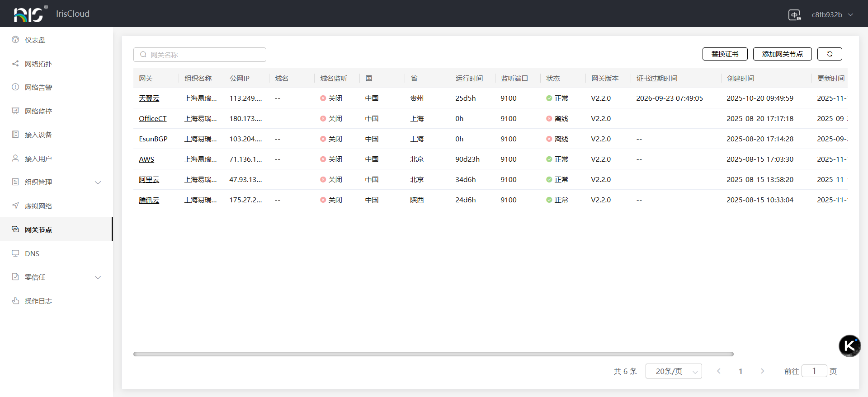Click the network alert icon in sidebar
The image size is (868, 397).
[x=15, y=87]
